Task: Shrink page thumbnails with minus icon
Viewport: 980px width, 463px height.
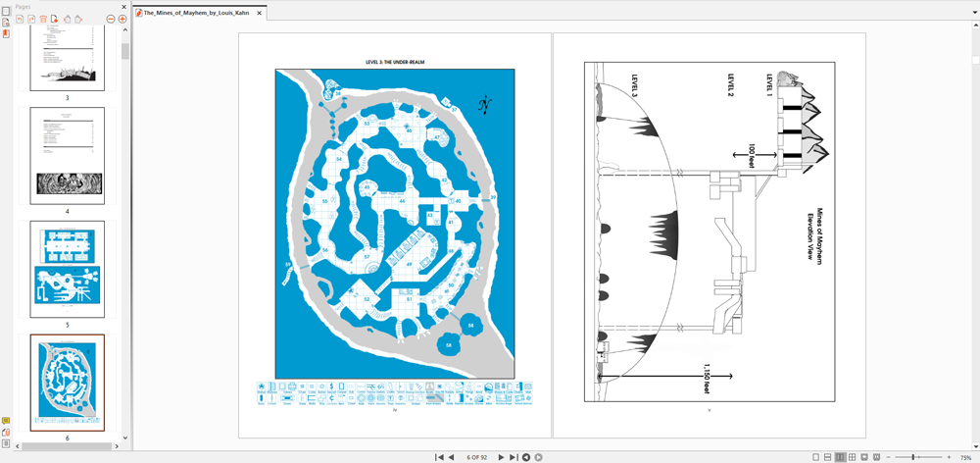Action: pyautogui.click(x=110, y=19)
